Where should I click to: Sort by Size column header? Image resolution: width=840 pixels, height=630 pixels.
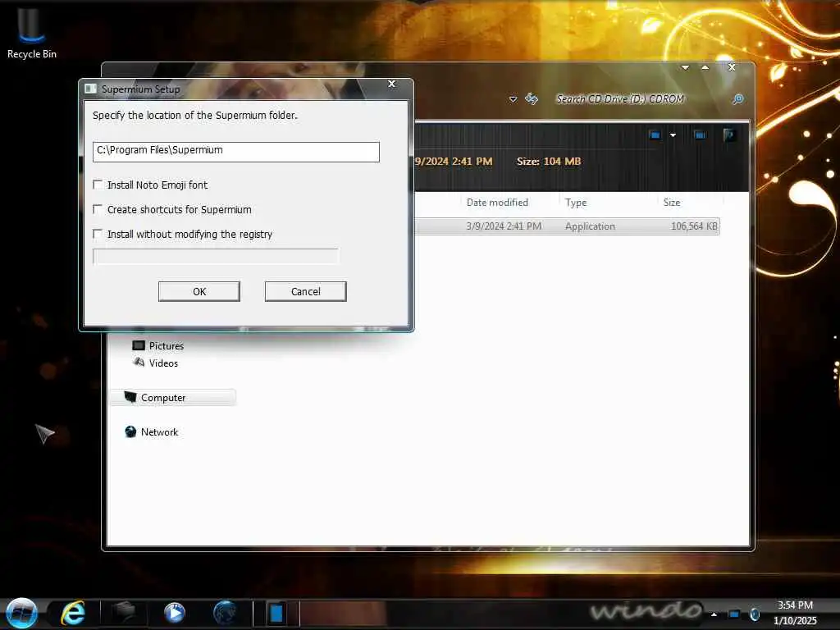672,203
